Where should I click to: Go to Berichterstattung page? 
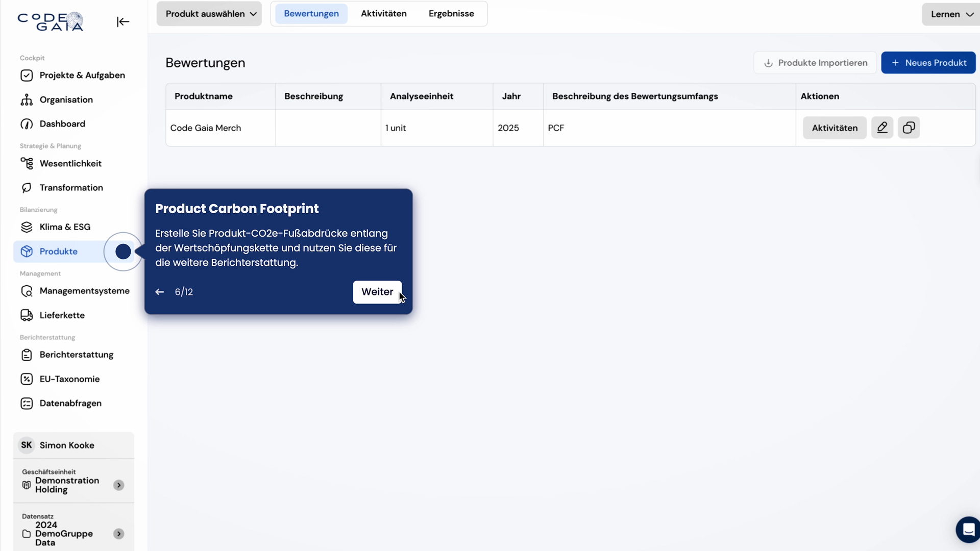pyautogui.click(x=73, y=355)
